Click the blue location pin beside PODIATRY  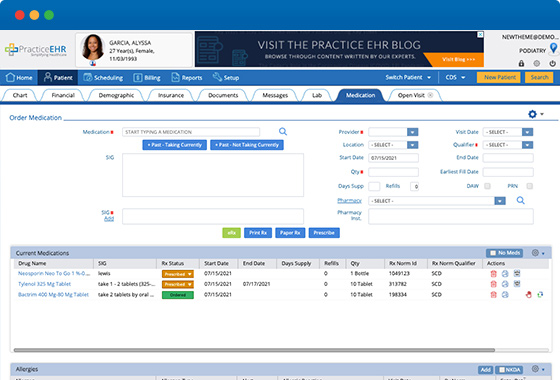[x=553, y=48]
